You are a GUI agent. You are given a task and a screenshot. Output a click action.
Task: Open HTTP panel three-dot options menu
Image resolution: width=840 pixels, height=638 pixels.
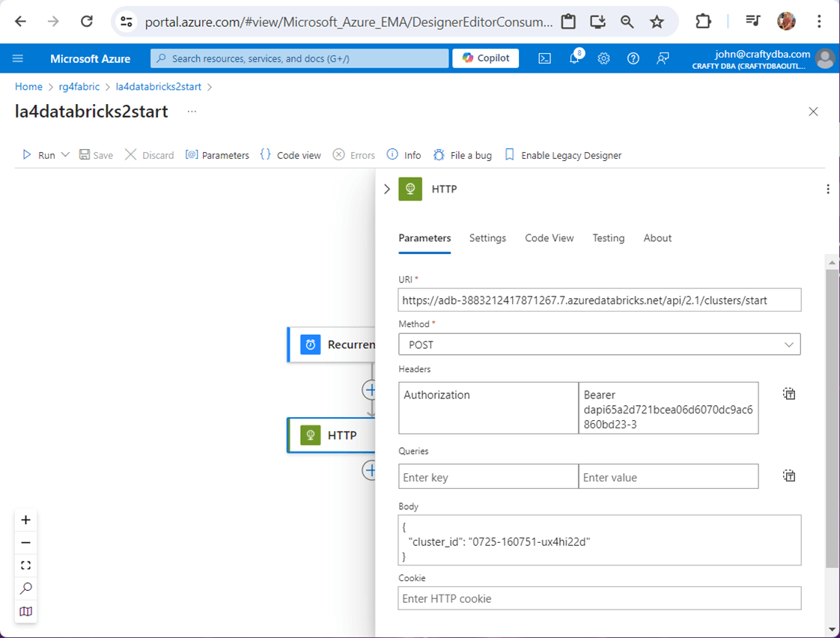point(828,189)
